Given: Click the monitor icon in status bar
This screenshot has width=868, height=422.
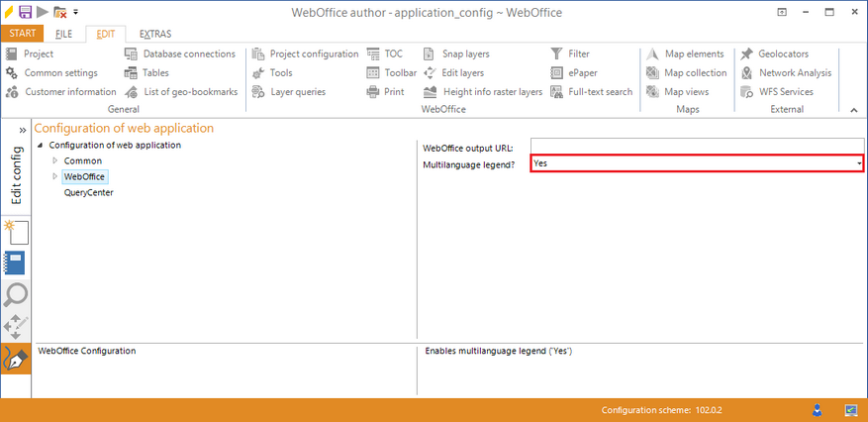Looking at the screenshot, I should coord(851,410).
